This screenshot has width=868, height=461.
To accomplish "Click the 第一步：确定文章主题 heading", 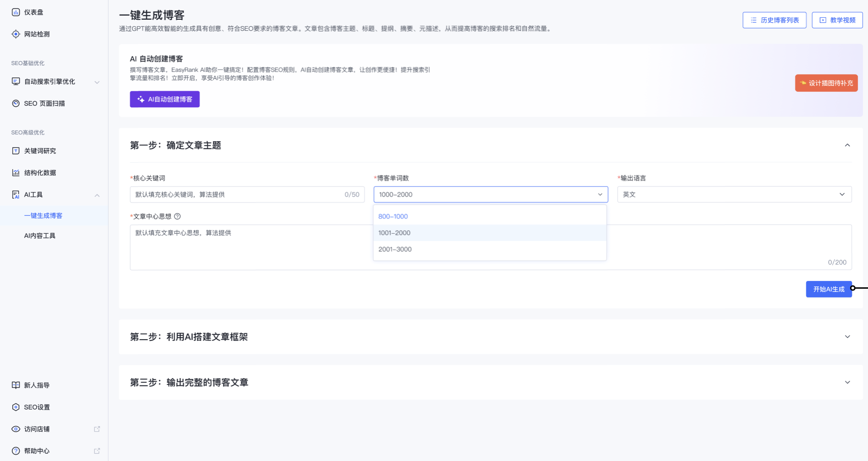I will [x=176, y=145].
